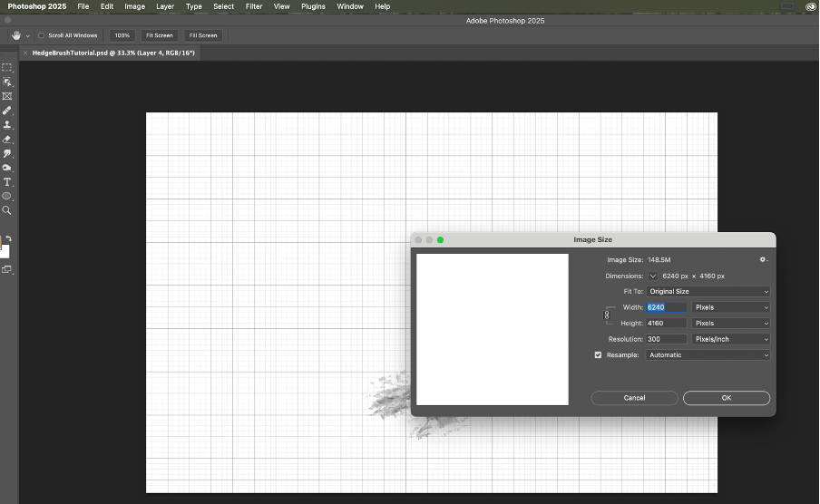820x504 pixels.
Task: Select the Type tool
Action: tap(7, 182)
